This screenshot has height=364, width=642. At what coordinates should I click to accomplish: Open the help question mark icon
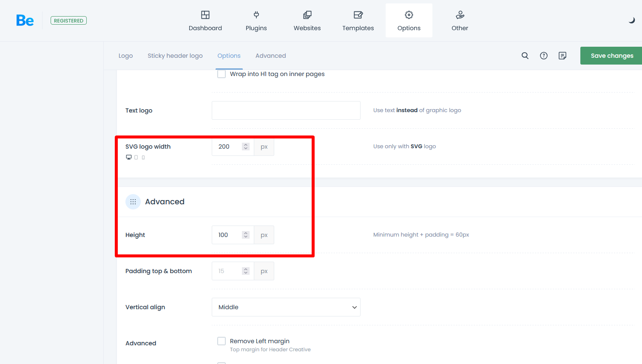click(x=544, y=56)
